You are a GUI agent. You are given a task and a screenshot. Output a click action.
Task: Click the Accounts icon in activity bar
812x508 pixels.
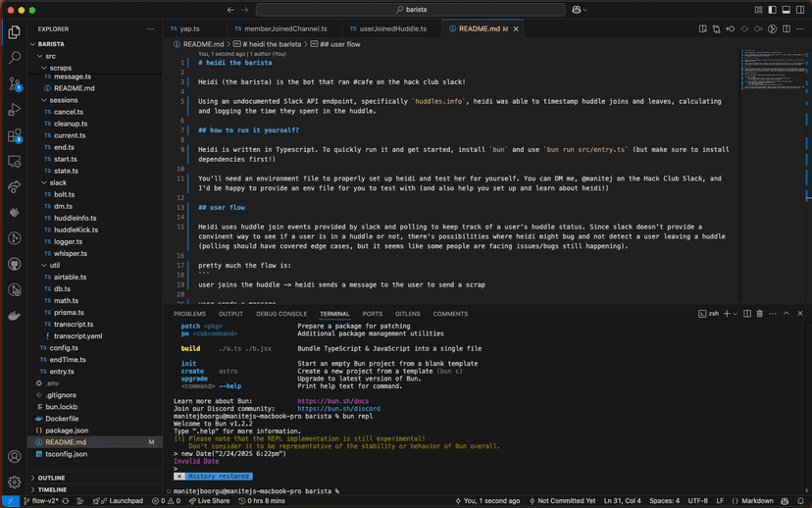[14, 456]
